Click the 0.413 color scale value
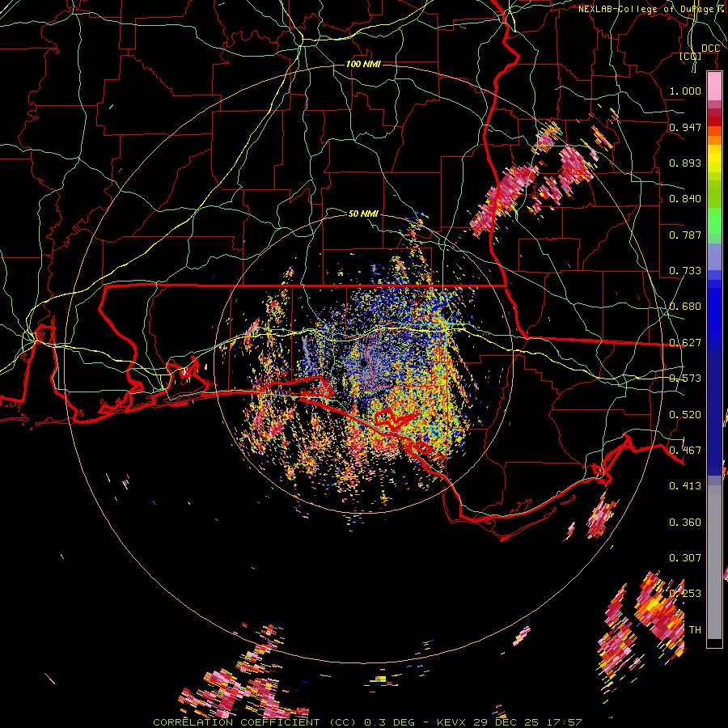The width and height of the screenshot is (728, 728). [685, 486]
